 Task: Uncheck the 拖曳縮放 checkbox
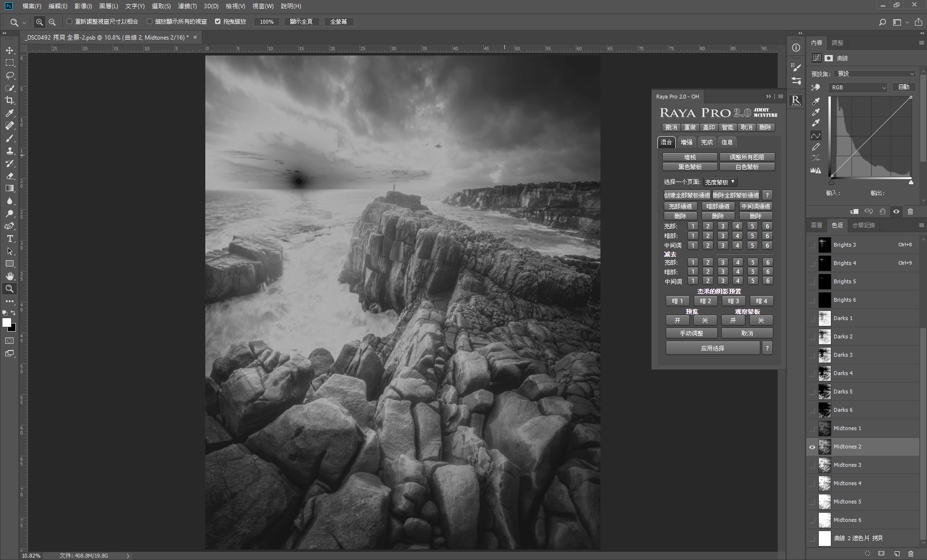218,21
